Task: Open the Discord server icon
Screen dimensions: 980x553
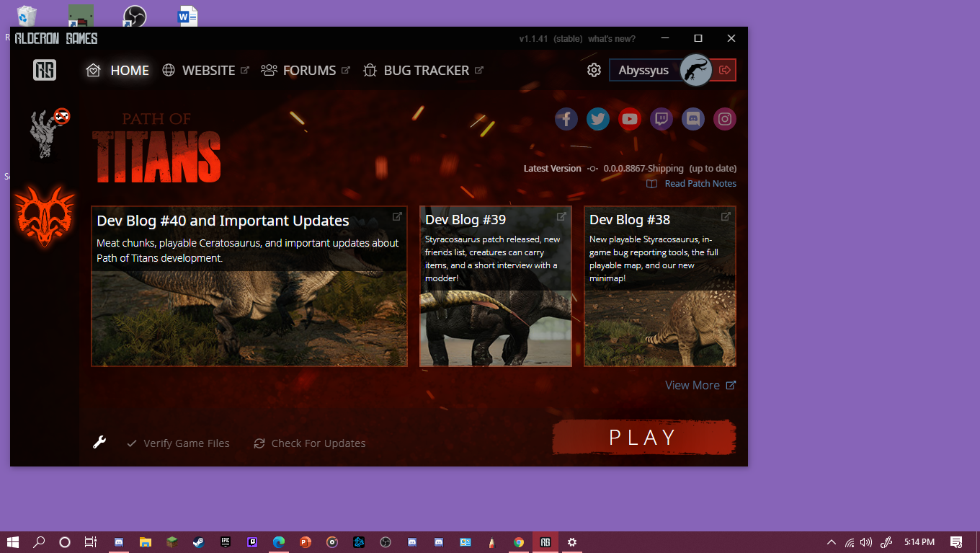Action: (x=693, y=119)
